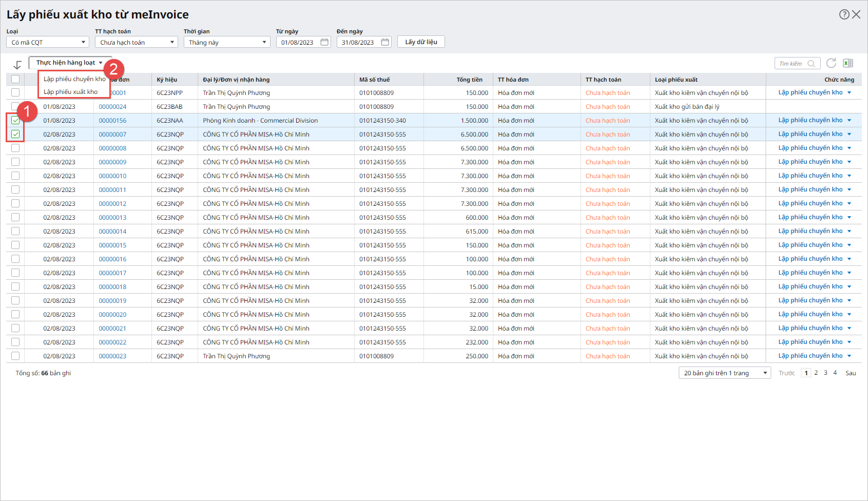The height and width of the screenshot is (501, 868).
Task: Click Lập phiếu chuyển kho for invoice 00000008
Action: (x=810, y=148)
